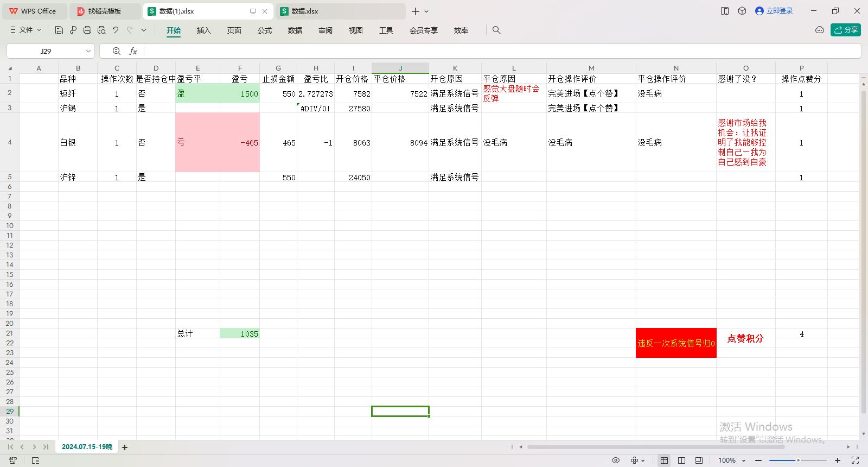
Task: Switch to page layout view
Action: 681,460
